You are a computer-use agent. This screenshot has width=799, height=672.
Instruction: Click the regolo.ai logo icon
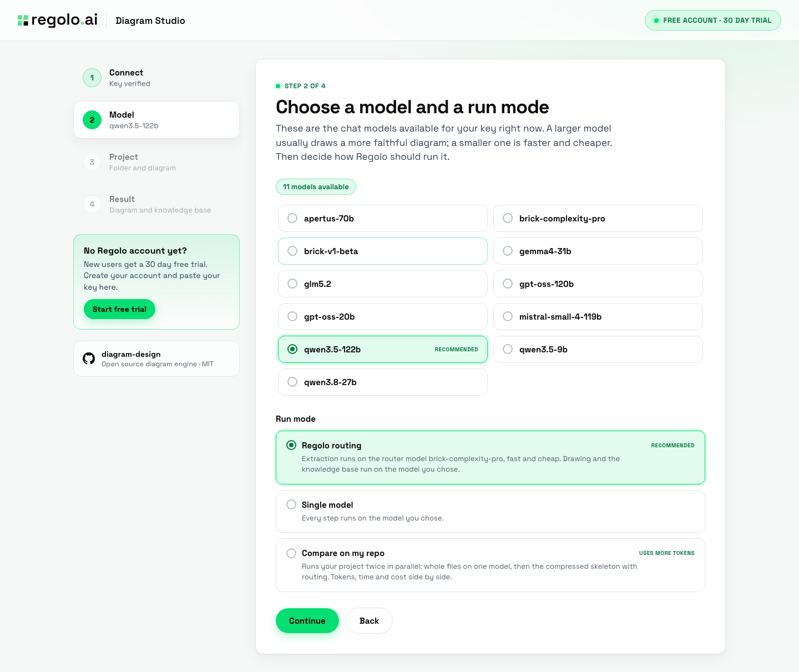point(23,21)
